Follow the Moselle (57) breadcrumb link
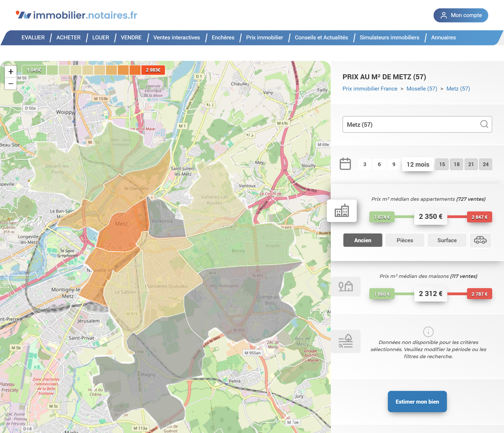 pyautogui.click(x=422, y=89)
